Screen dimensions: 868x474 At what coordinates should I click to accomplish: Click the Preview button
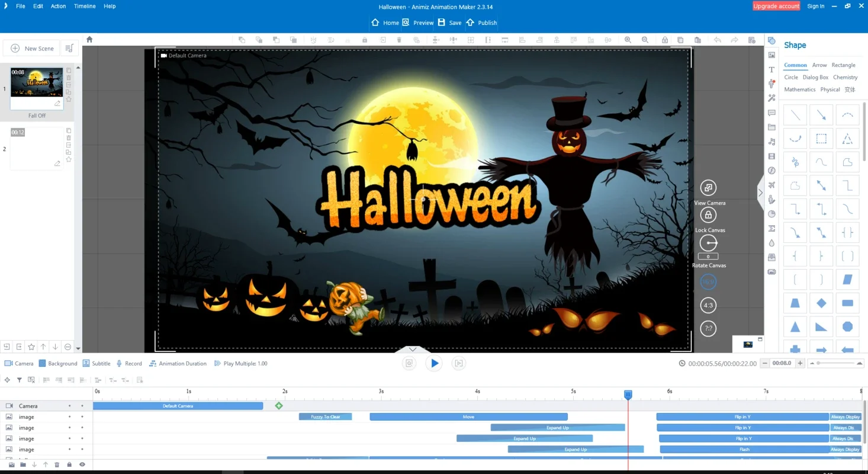pos(418,23)
